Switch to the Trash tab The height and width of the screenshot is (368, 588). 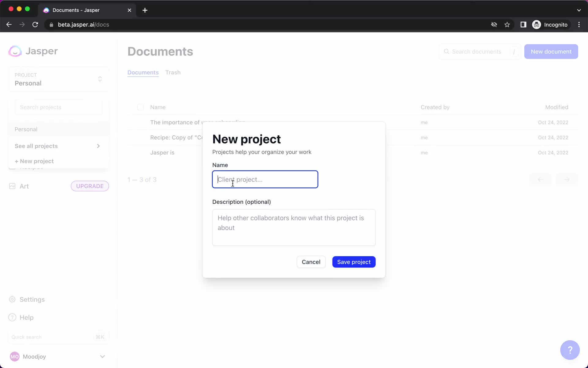[173, 72]
